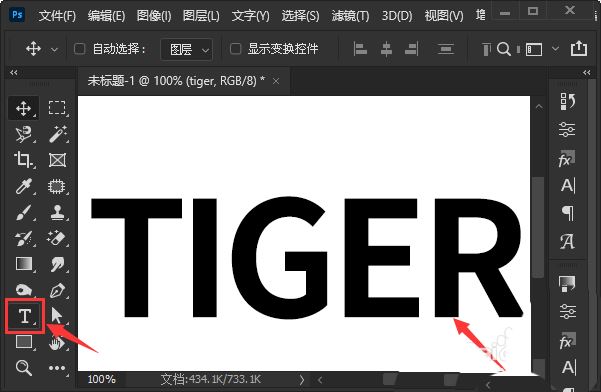
Task: Open the Paragraph panel icon
Action: [x=568, y=213]
